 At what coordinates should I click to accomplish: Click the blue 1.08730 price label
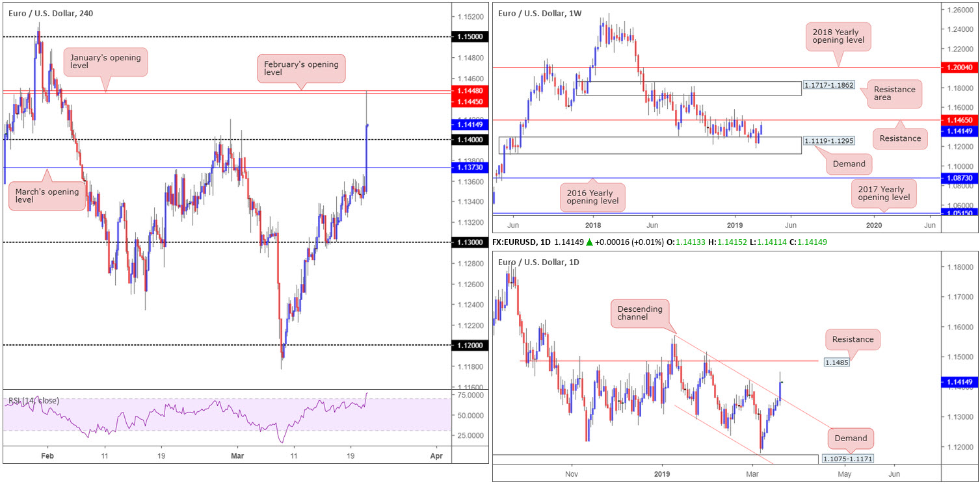pyautogui.click(x=960, y=178)
